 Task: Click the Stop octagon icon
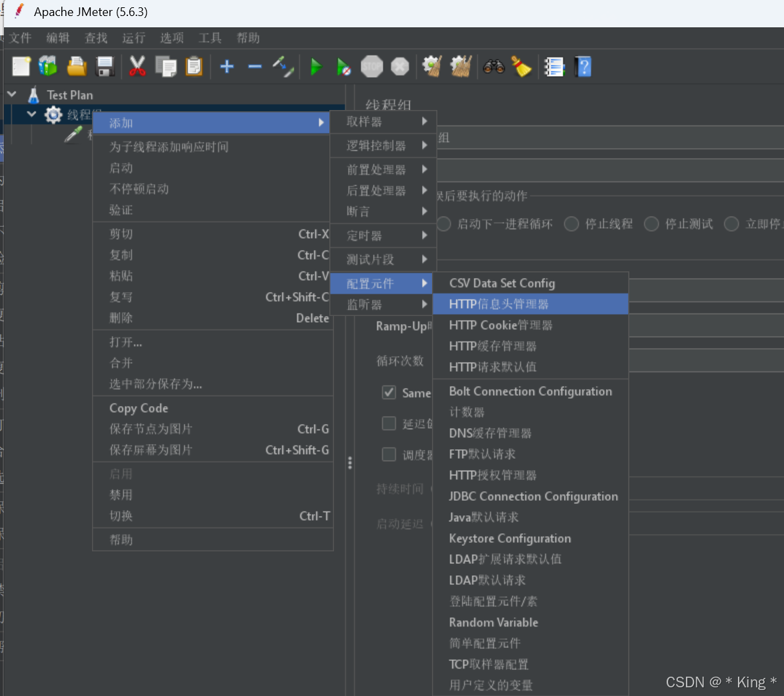pos(371,67)
